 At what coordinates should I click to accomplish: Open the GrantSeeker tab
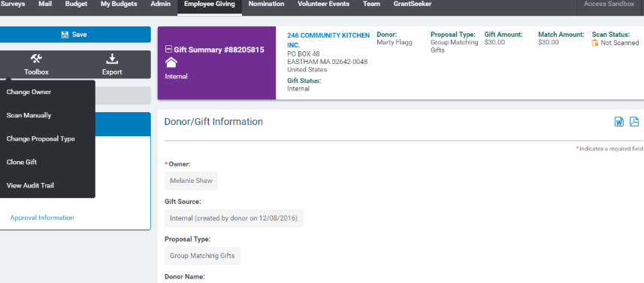click(x=413, y=4)
